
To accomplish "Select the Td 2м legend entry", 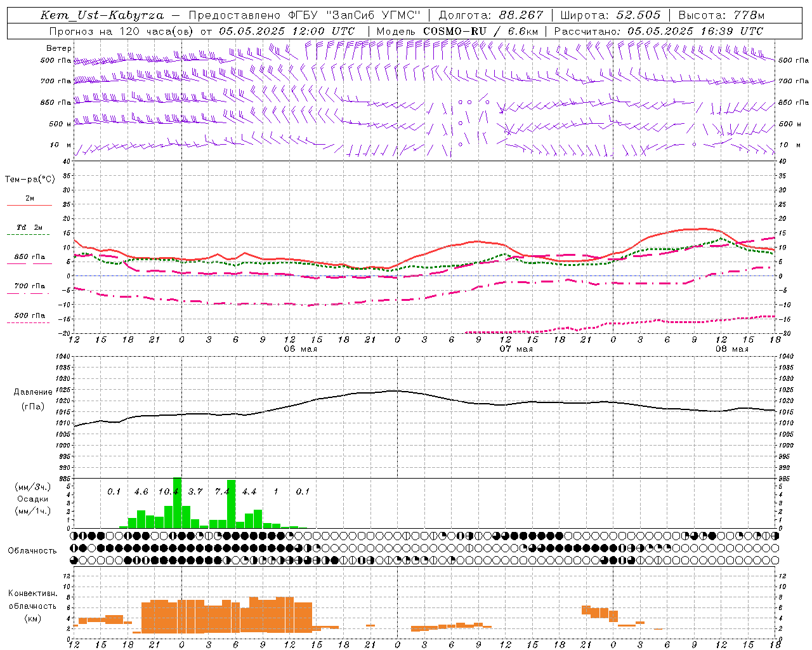I will pyautogui.click(x=30, y=227).
